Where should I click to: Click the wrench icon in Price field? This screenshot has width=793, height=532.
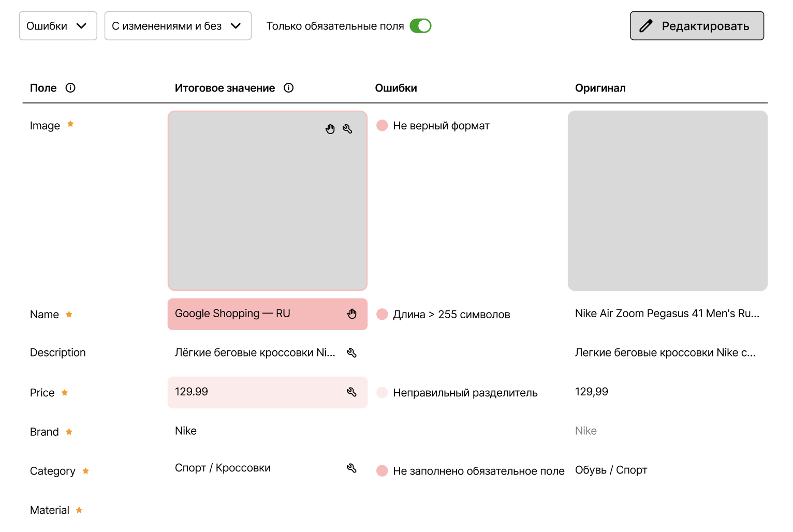pyautogui.click(x=352, y=392)
